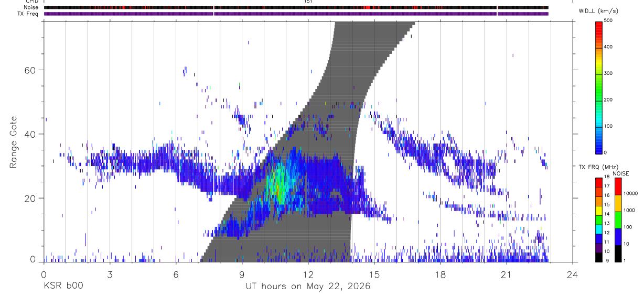
Task: Click the 9 tick on the UT hours axis
Action: pos(242,274)
